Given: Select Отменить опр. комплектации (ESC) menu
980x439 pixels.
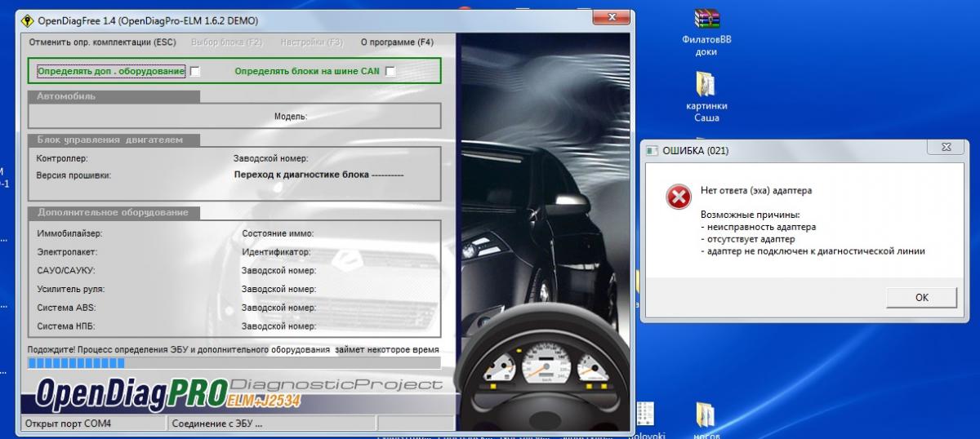Looking at the screenshot, I should [102, 42].
